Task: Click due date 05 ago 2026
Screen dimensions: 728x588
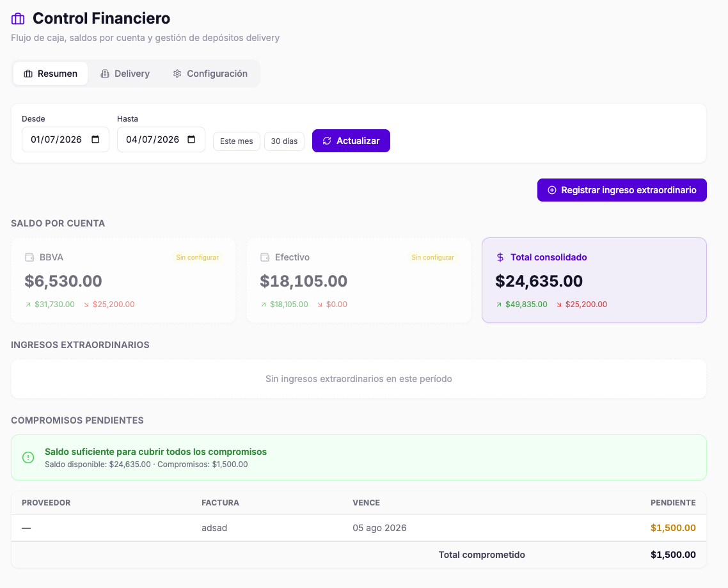Action: [379, 528]
